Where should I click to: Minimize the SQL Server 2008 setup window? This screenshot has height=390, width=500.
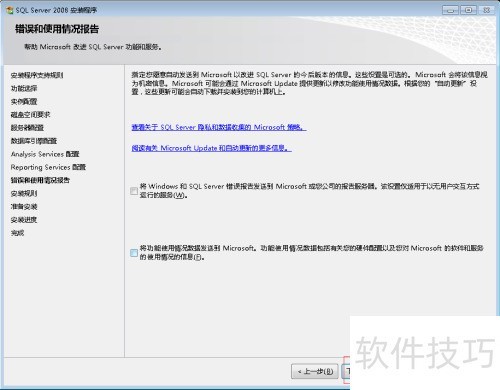(x=450, y=10)
